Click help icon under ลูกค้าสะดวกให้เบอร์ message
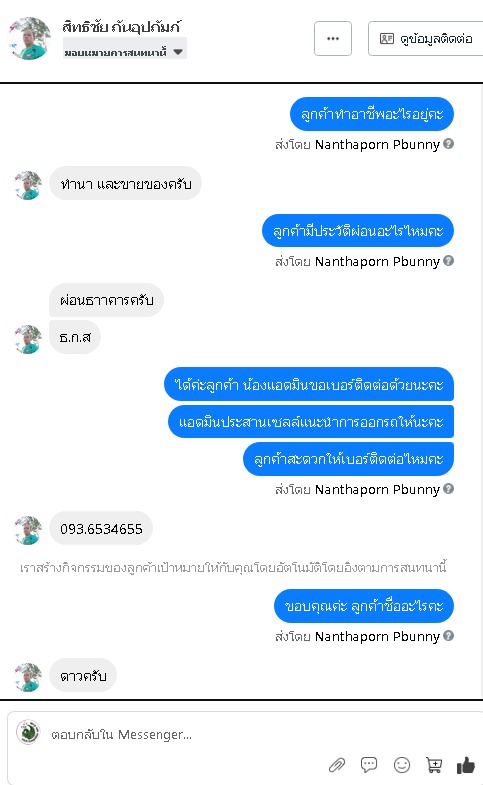 point(448,489)
